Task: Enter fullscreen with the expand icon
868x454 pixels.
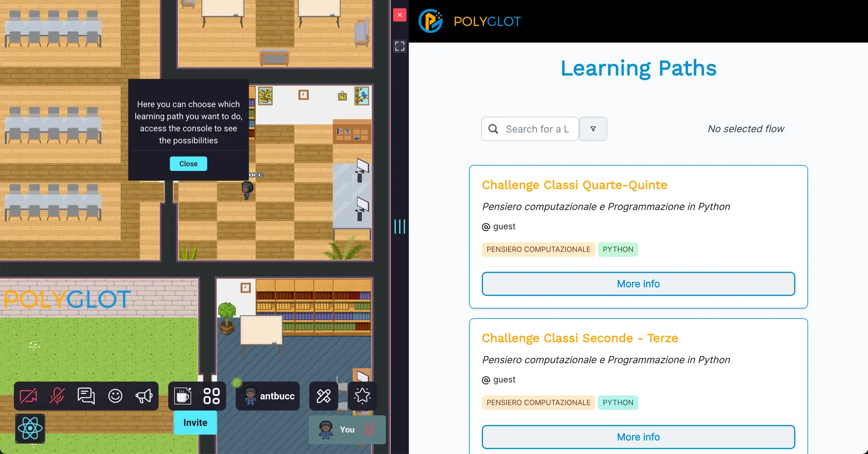Action: (x=400, y=46)
